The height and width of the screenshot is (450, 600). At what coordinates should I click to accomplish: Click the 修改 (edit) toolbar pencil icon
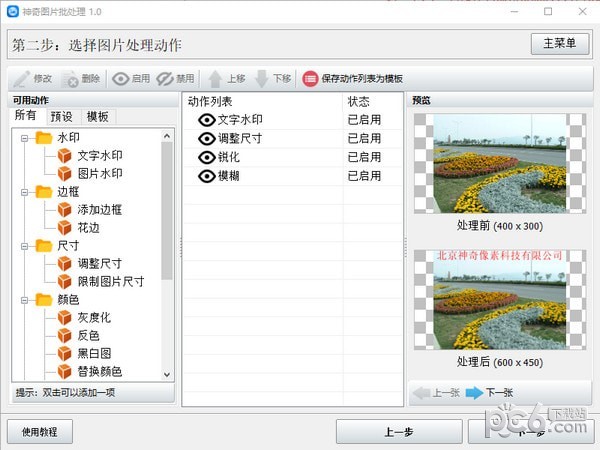click(21, 79)
